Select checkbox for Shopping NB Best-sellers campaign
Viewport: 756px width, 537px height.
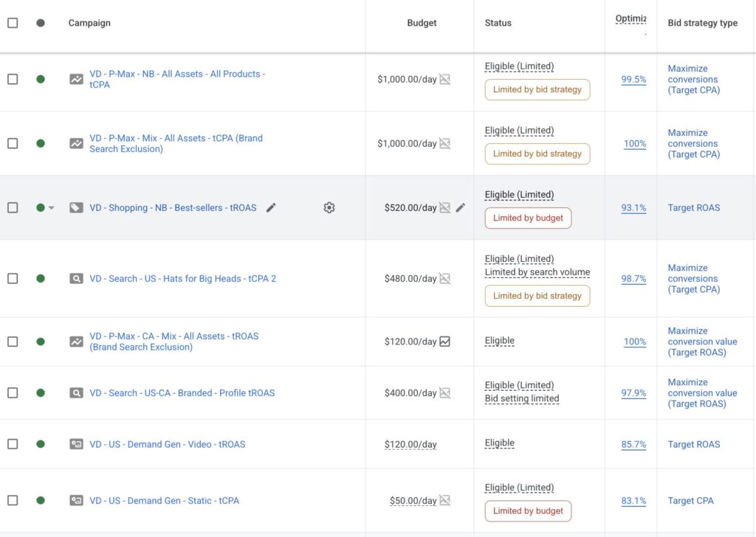[x=13, y=207]
